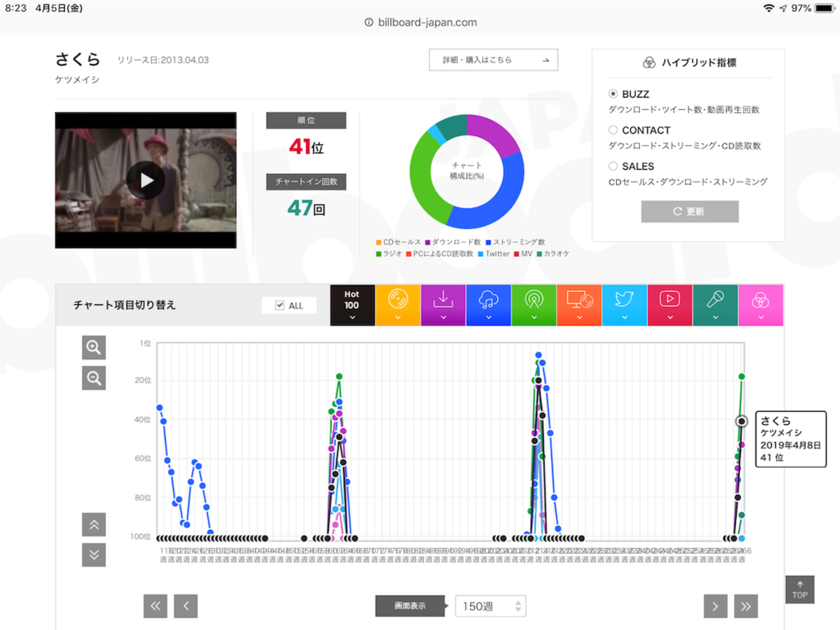The width and height of the screenshot is (840, 630).
Task: Click the MV legend swatch
Action: [x=517, y=254]
